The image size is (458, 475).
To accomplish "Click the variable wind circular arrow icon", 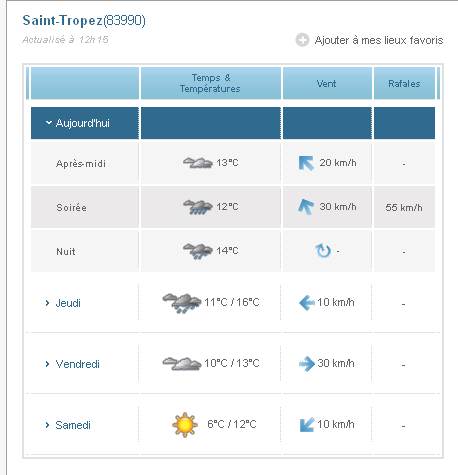I will [x=323, y=251].
